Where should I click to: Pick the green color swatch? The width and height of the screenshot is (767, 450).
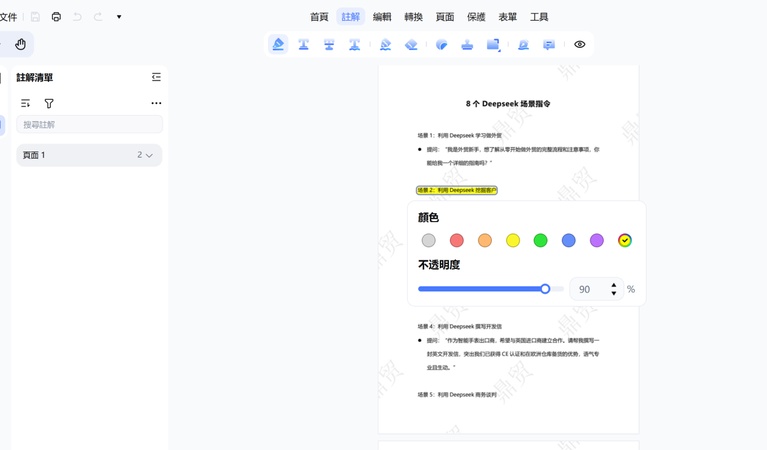pos(541,240)
